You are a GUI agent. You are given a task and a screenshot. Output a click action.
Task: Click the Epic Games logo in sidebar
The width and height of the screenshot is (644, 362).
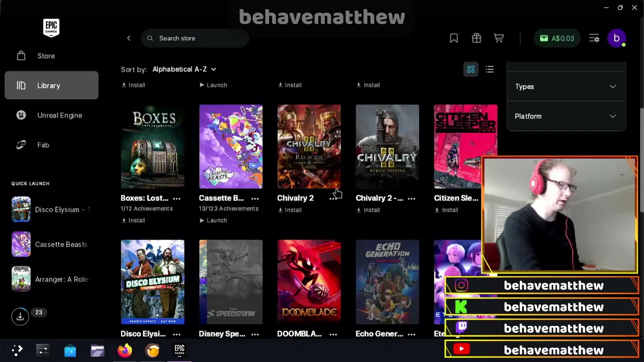pos(51,28)
